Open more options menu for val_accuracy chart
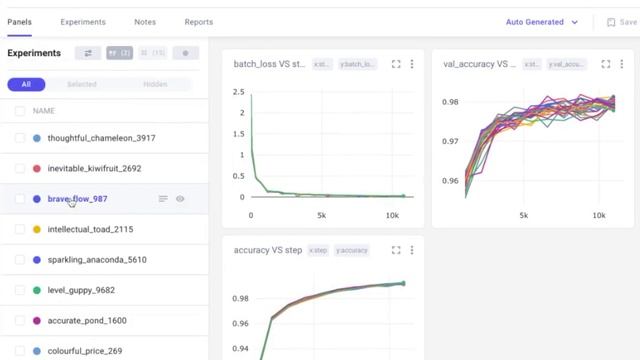 (x=622, y=64)
